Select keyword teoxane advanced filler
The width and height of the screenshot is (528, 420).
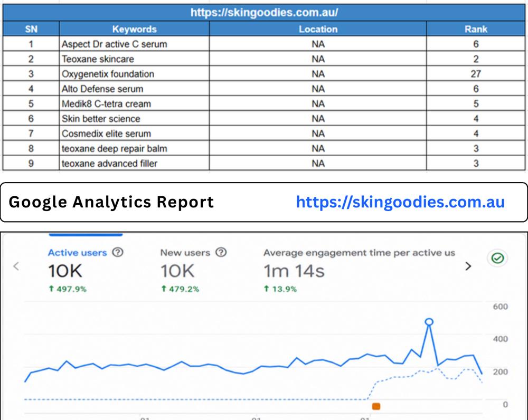pyautogui.click(x=109, y=163)
